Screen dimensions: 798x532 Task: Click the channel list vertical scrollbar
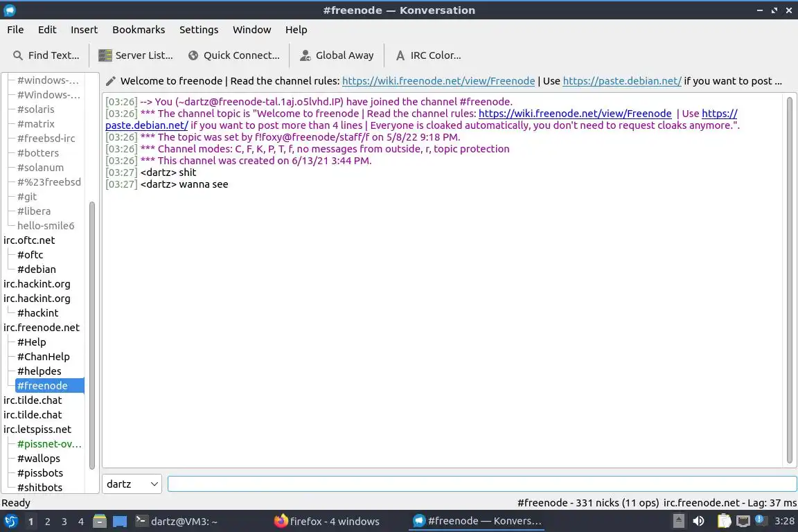point(92,335)
